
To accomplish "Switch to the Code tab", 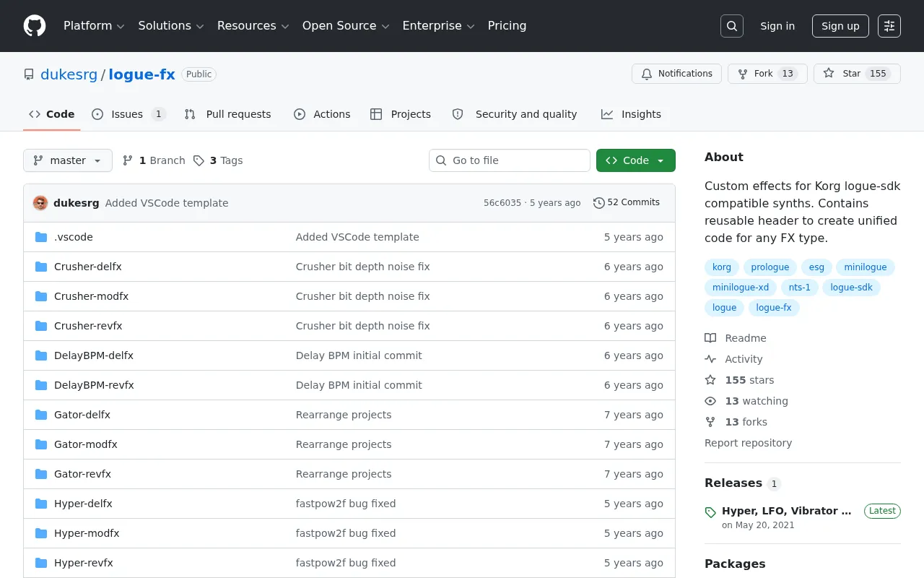I will (52, 114).
